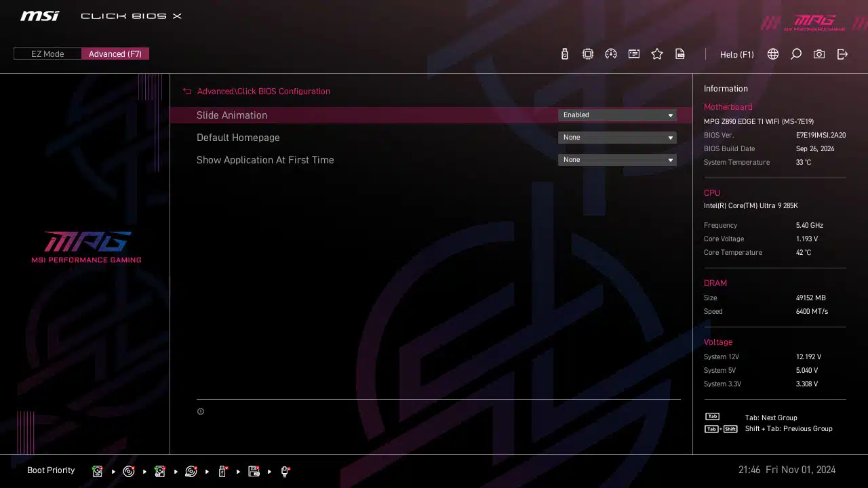The width and height of the screenshot is (868, 488).
Task: Select the USB stick boot priority device
Action: (x=222, y=471)
